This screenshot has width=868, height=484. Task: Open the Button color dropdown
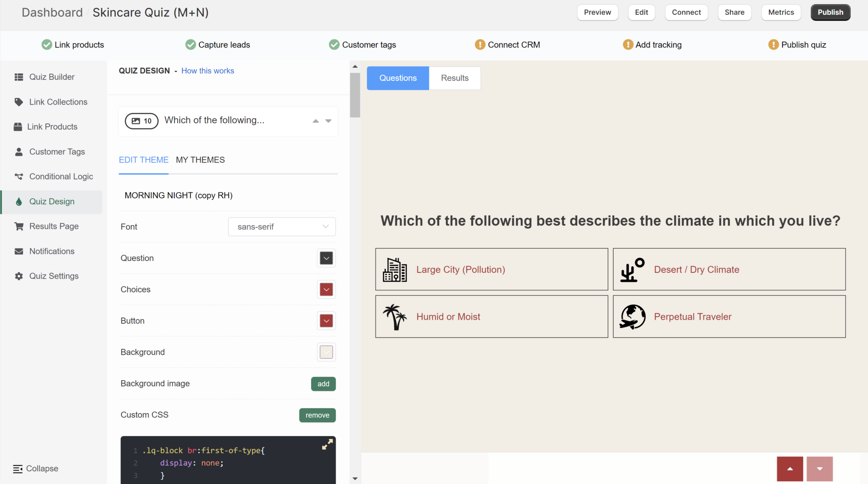point(326,321)
